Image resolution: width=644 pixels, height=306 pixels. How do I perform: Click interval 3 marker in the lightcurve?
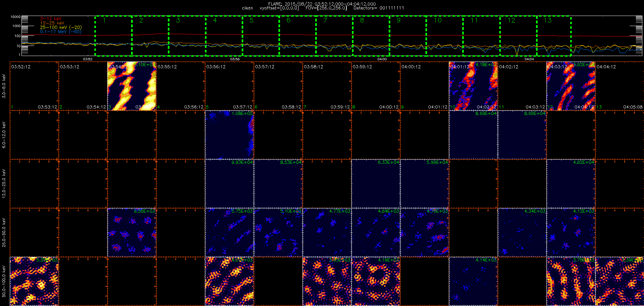click(x=178, y=20)
